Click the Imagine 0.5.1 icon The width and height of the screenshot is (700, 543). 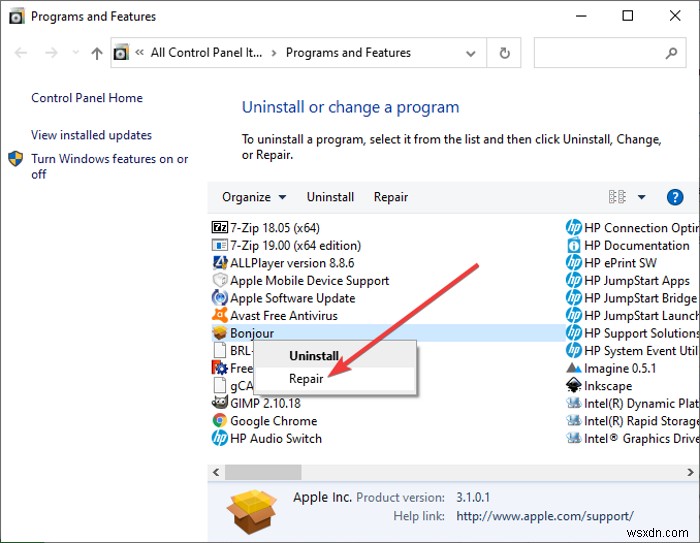[x=574, y=368]
